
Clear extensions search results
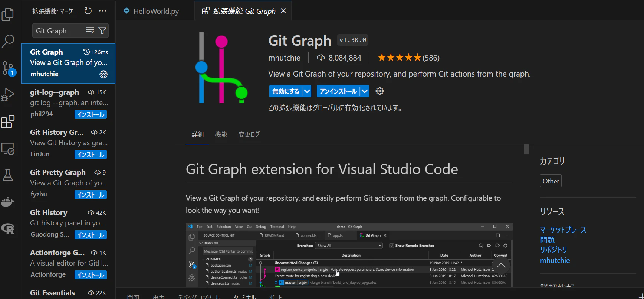[x=90, y=31]
